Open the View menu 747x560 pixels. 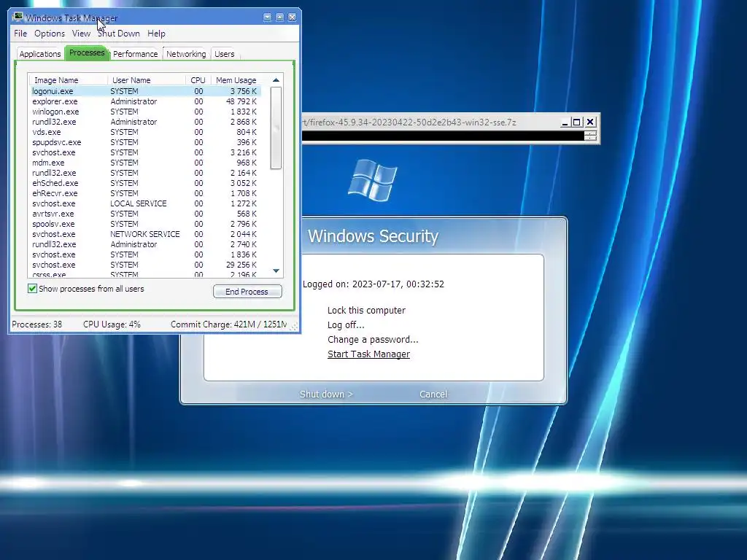[81, 34]
